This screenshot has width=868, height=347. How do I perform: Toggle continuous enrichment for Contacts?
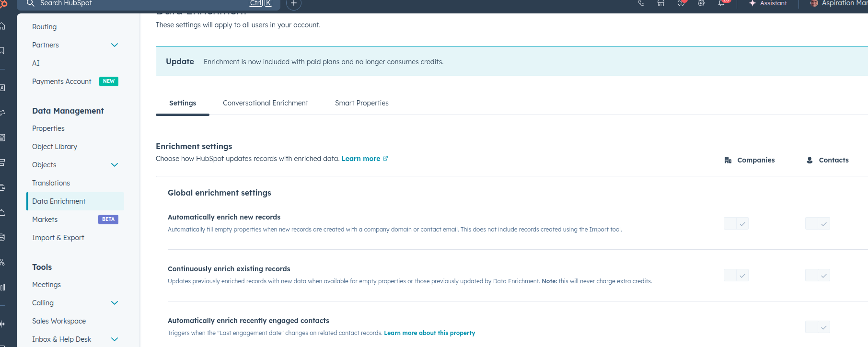pos(818,275)
